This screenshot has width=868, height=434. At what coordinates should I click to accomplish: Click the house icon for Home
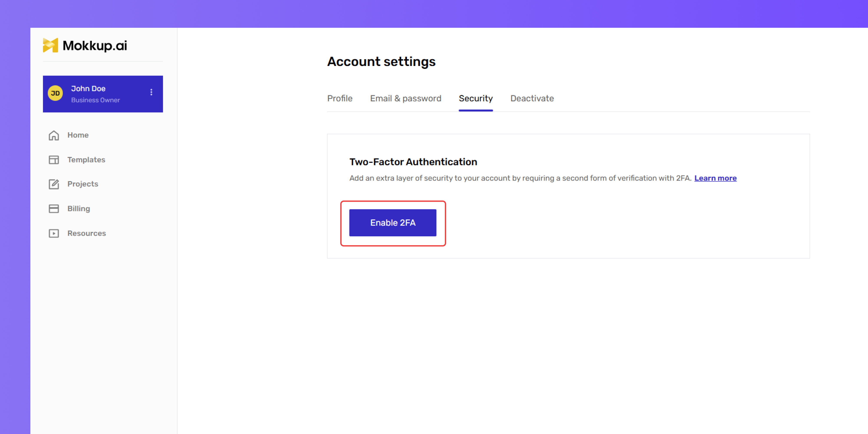click(x=54, y=135)
